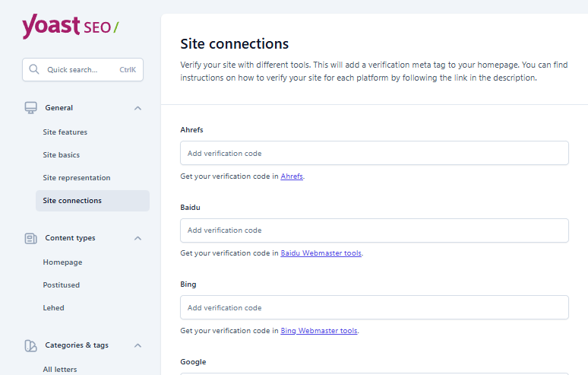Open the Lehed content type

(53, 308)
